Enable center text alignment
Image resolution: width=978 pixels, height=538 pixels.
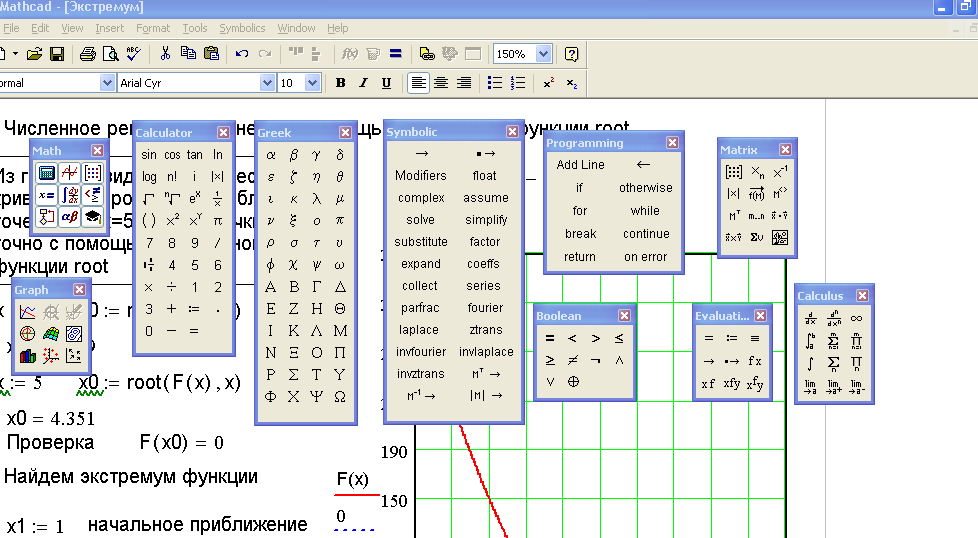tap(441, 83)
